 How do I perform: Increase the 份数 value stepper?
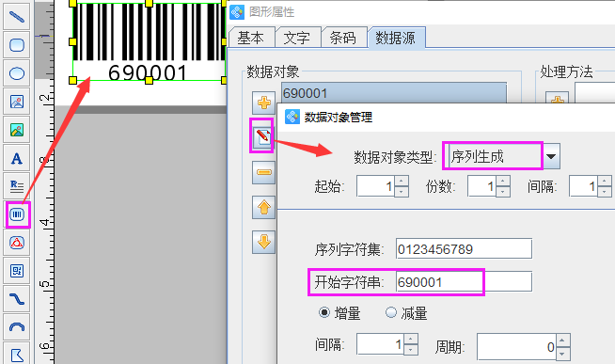click(503, 182)
